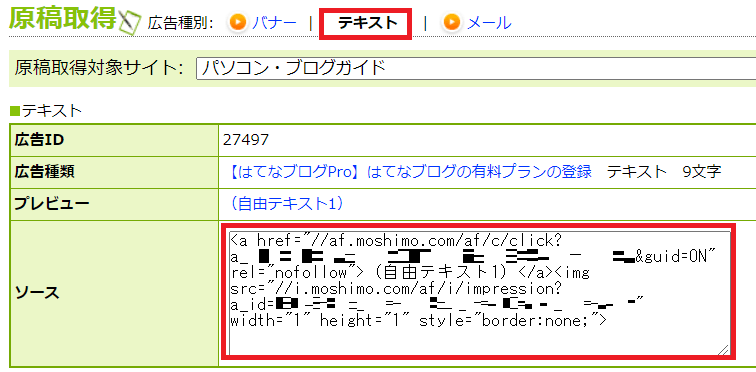
Task: Click the 広告ID row label
Action: click(x=40, y=140)
